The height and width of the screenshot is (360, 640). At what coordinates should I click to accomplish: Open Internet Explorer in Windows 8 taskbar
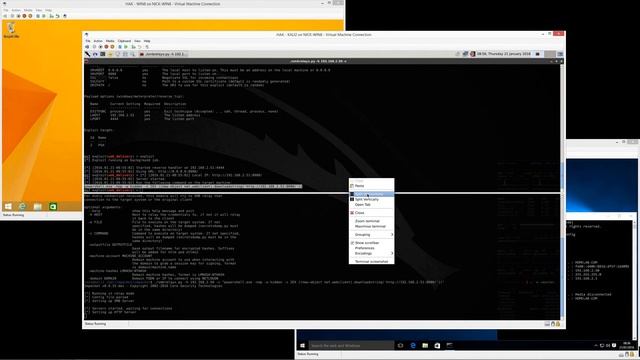[22, 207]
